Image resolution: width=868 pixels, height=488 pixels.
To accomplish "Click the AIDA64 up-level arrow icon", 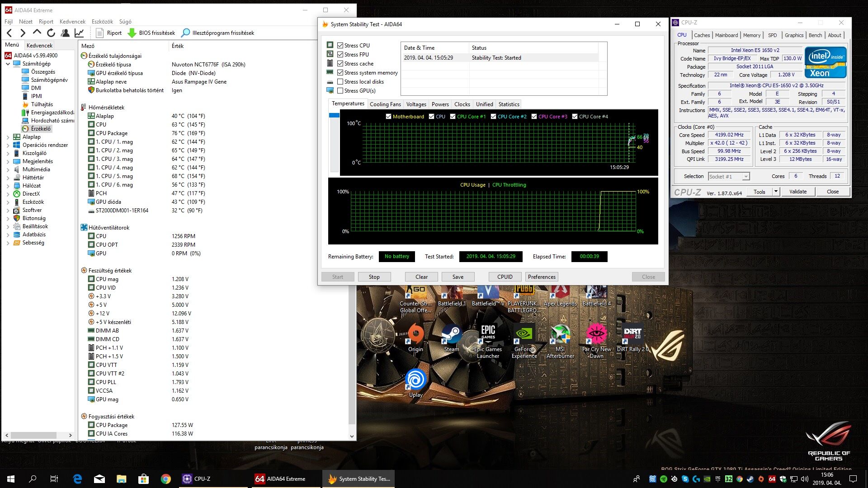I will 37,32.
